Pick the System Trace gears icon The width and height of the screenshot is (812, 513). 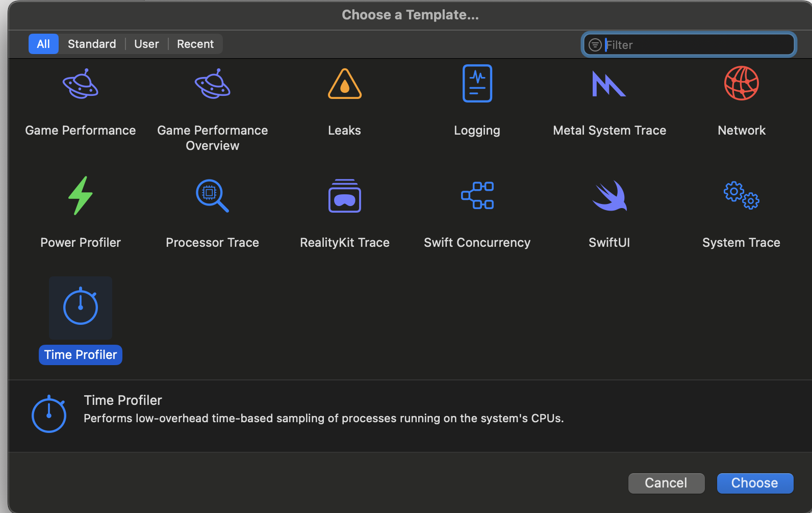[742, 195]
